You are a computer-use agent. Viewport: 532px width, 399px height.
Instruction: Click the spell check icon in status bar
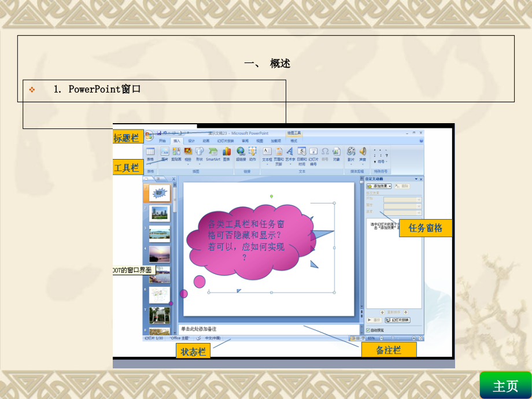click(198, 338)
